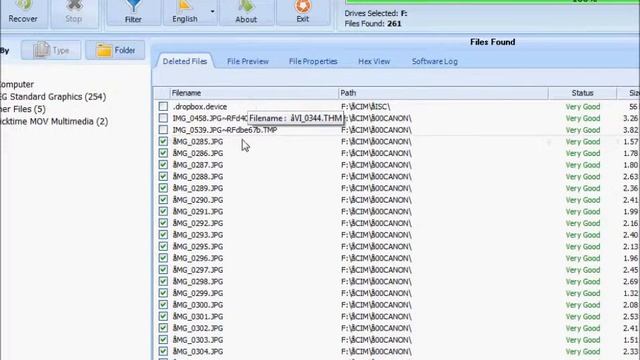Screen dimensions: 640x360
Task: Uncheck the MG_0298.JPG checkbox
Action: (163, 282)
